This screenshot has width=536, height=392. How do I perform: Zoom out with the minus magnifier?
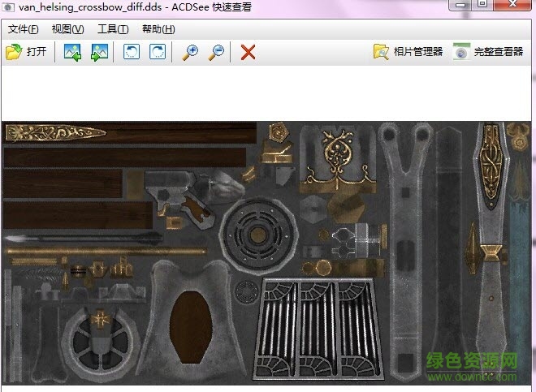click(216, 52)
